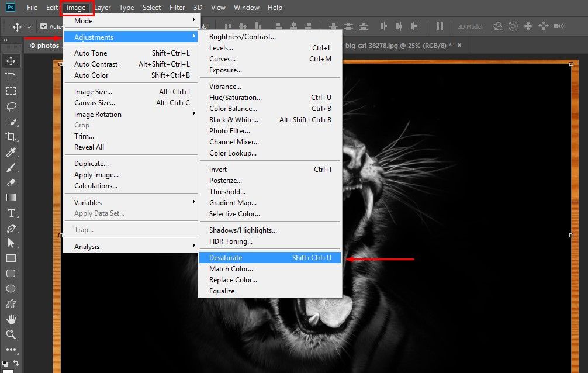The width and height of the screenshot is (588, 373).
Task: Select the Quick Selection tool
Action: click(x=11, y=122)
